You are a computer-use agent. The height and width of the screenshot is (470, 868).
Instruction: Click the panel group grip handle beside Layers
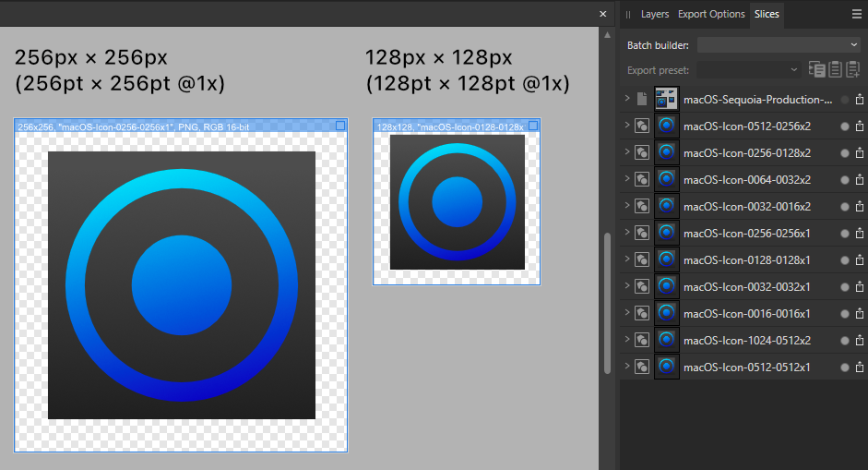pyautogui.click(x=628, y=15)
